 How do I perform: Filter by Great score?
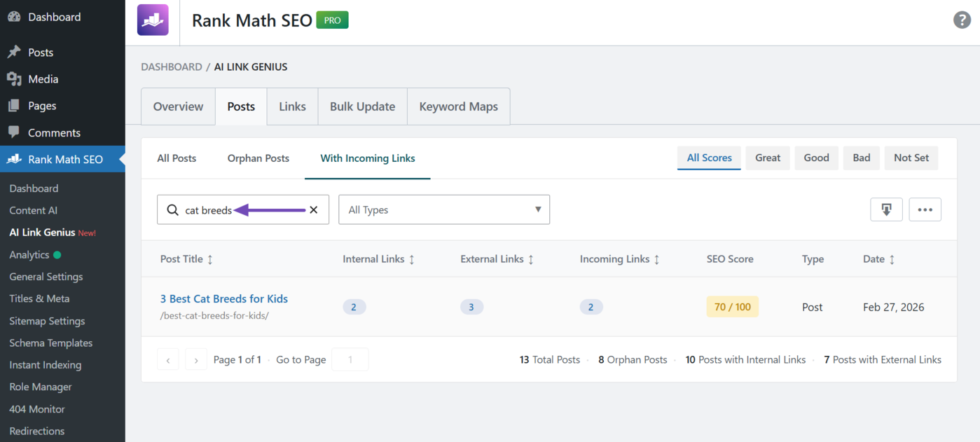(768, 158)
